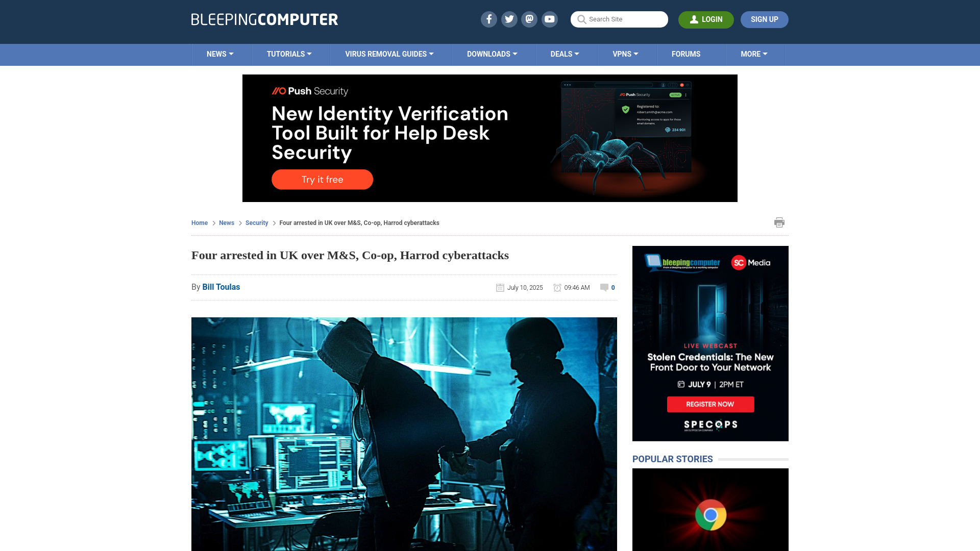Viewport: 980px width, 551px height.
Task: Open the Chrome popular story thumbnail
Action: tap(710, 510)
